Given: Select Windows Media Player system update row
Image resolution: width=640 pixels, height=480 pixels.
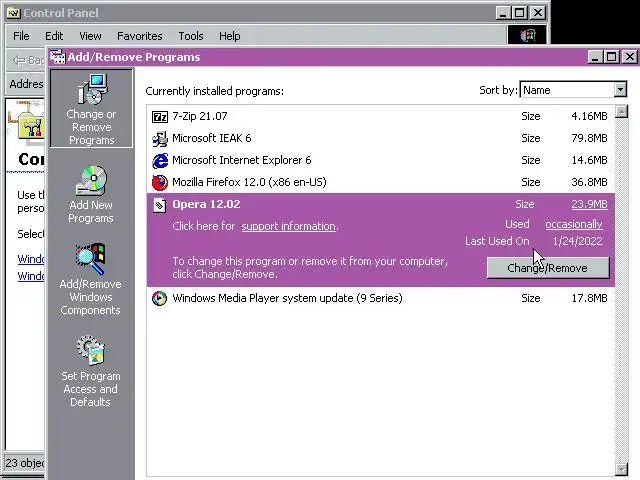Looking at the screenshot, I should click(380, 298).
